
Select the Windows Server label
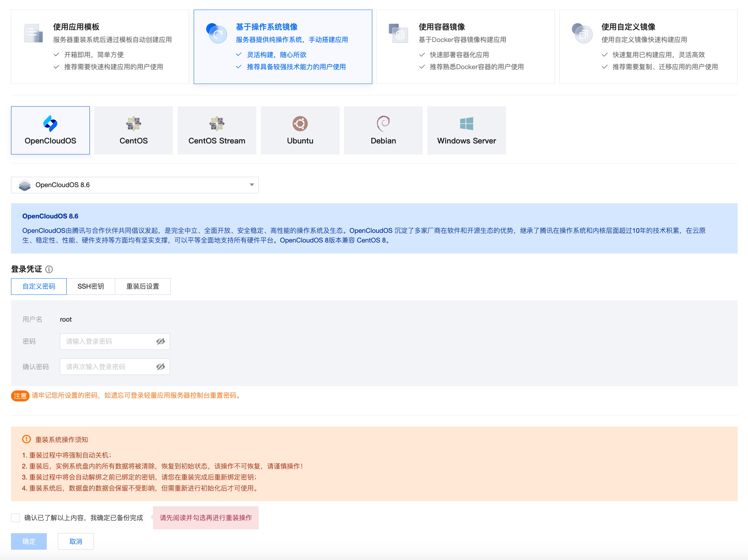[467, 141]
